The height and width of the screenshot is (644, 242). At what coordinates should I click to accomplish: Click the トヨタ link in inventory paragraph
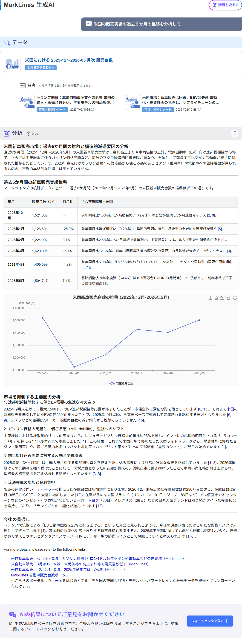(x=93, y=500)
